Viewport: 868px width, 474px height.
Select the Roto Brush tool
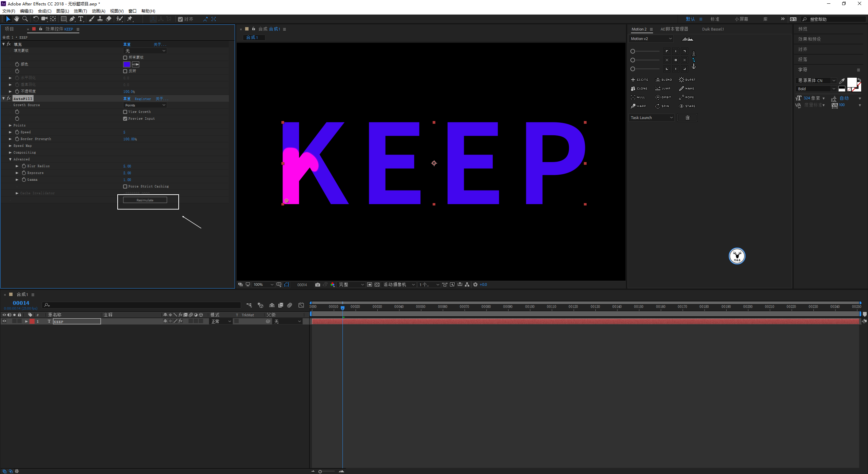point(119,19)
